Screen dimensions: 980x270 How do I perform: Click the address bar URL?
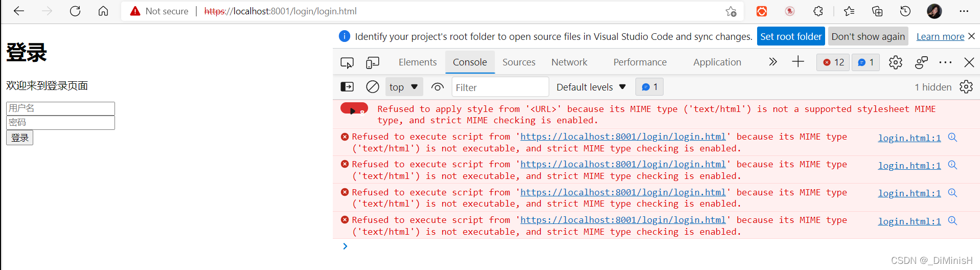280,11
